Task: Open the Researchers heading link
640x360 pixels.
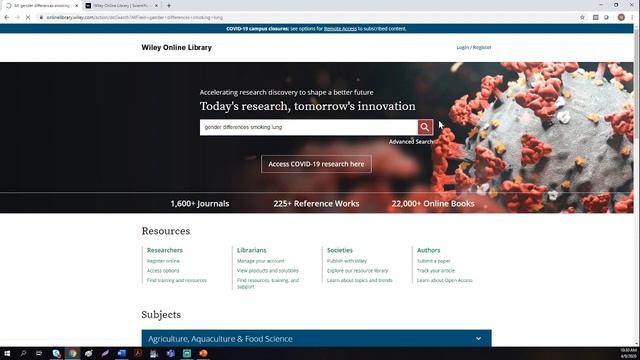Action: click(165, 250)
